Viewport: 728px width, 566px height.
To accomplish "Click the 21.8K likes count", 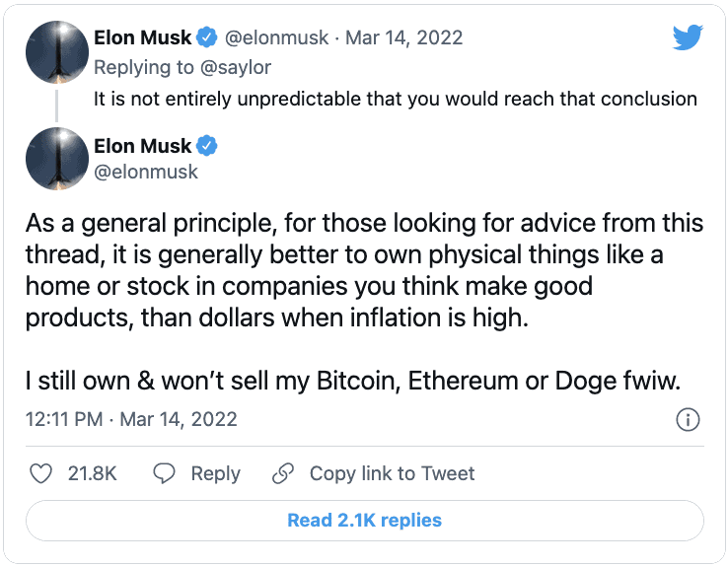I will point(93,473).
